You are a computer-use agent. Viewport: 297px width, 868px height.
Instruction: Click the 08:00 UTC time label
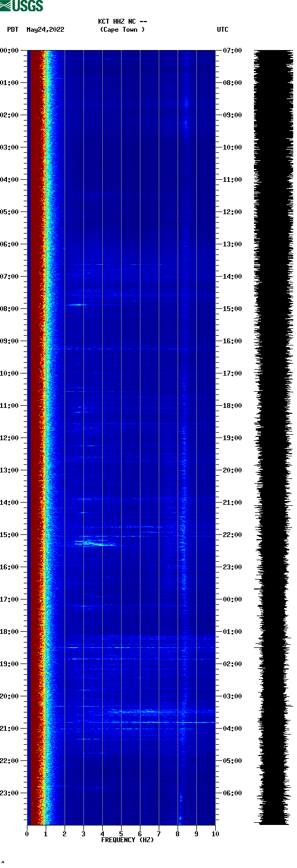pos(232,83)
